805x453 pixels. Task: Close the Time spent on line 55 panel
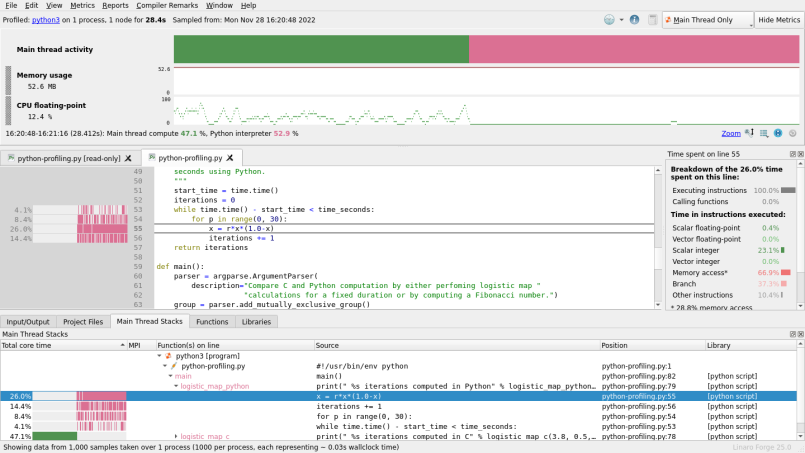pos(800,154)
